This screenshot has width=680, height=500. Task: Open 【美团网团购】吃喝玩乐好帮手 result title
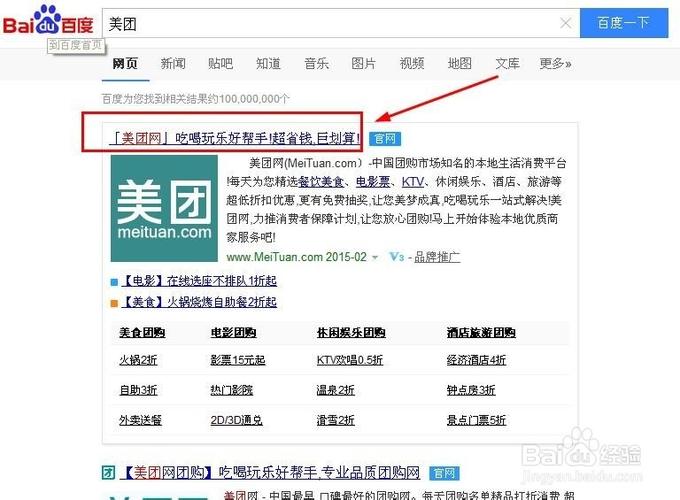pyautogui.click(x=272, y=472)
